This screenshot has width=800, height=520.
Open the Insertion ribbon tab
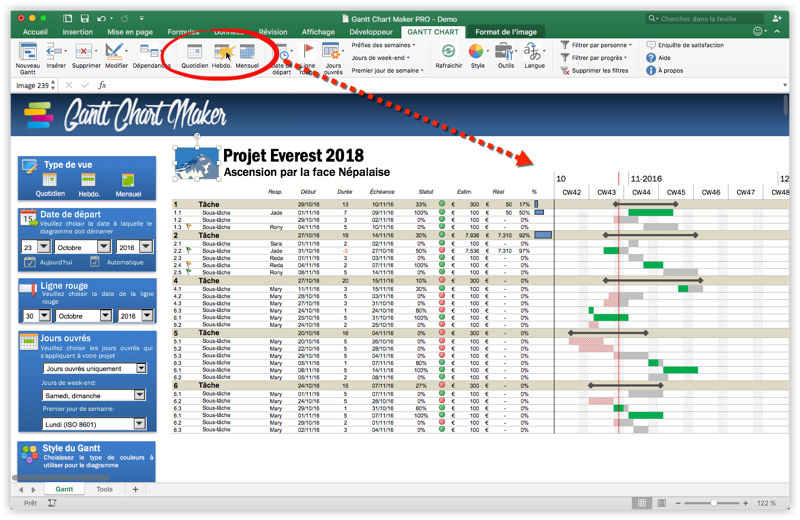point(78,32)
